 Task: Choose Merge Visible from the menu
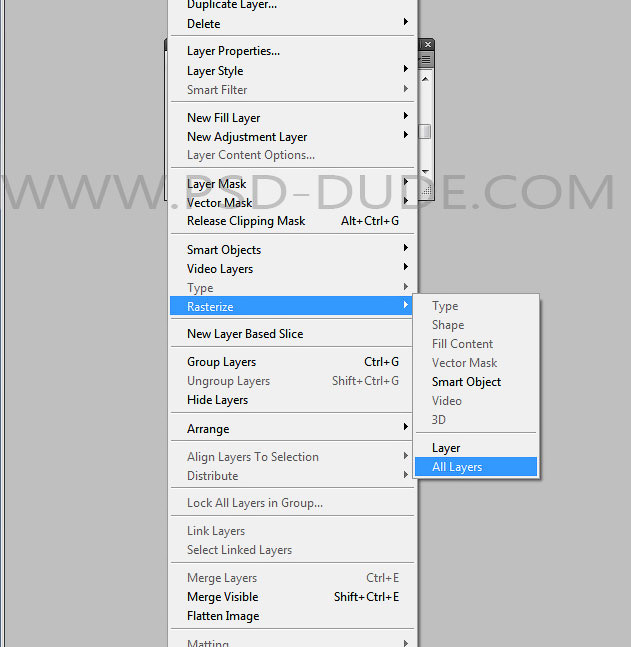222,597
